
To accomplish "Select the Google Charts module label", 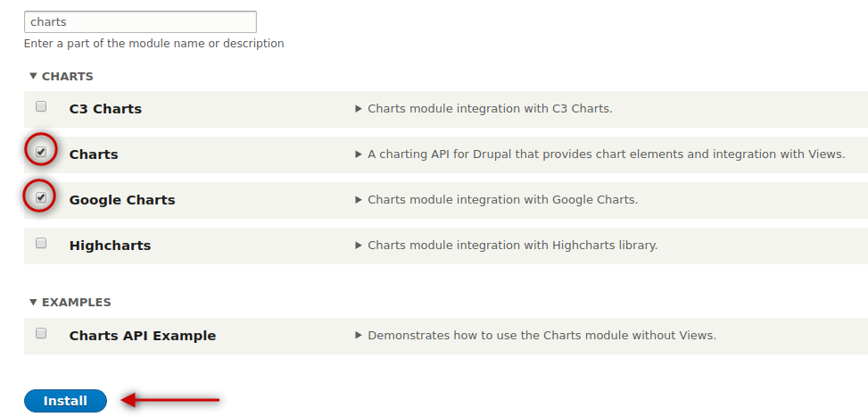I will 122,200.
